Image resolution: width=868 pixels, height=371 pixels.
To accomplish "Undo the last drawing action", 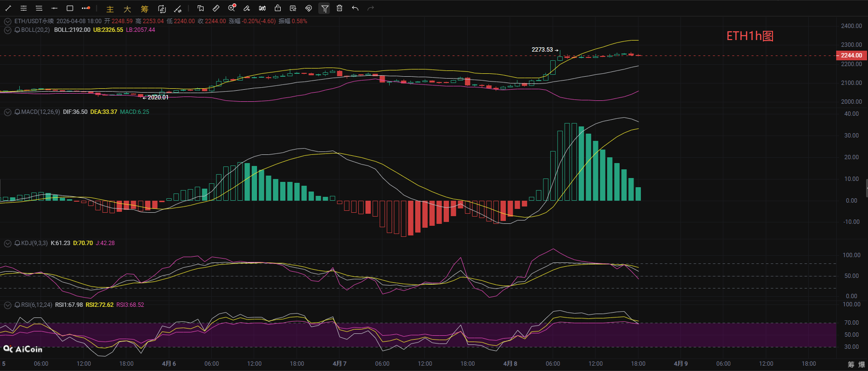I will [x=355, y=8].
